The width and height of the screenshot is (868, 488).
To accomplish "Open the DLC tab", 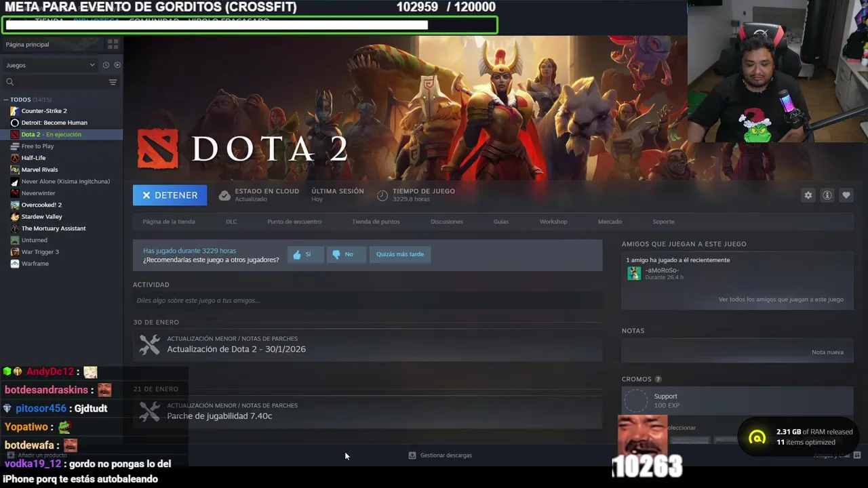I will 231,222.
